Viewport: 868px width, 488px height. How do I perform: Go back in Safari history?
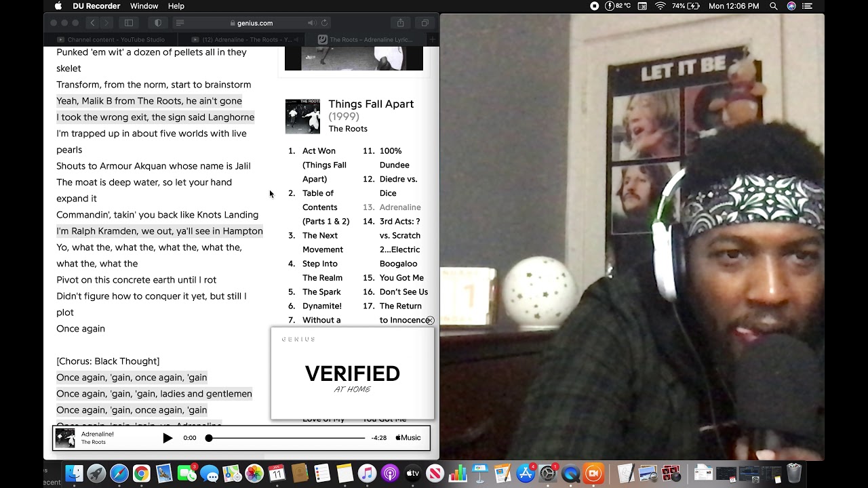click(x=93, y=23)
